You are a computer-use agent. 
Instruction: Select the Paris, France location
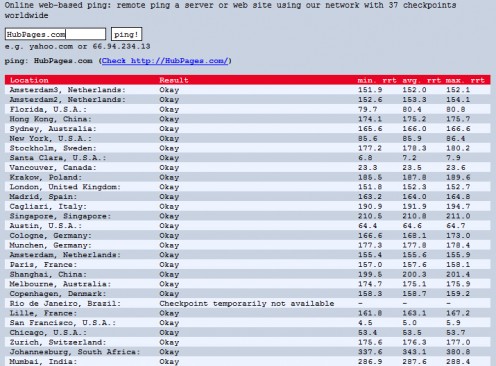point(43,264)
